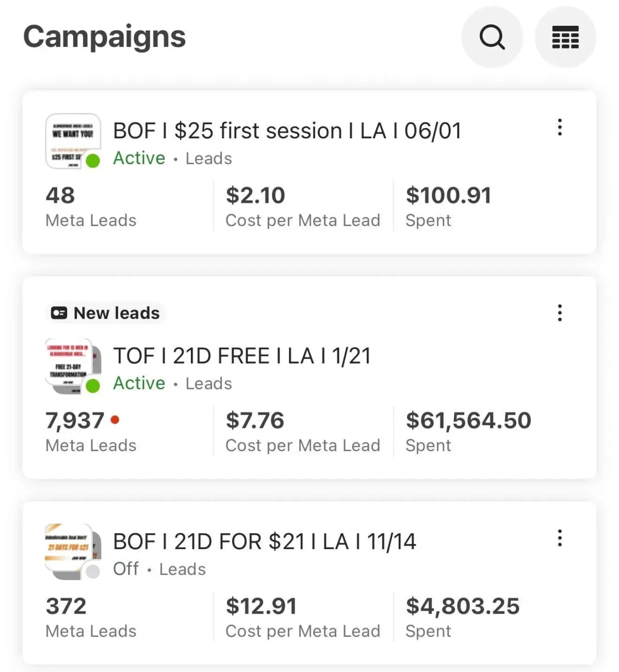Open the table view icon
The width and height of the screenshot is (619, 672).
pyautogui.click(x=565, y=37)
